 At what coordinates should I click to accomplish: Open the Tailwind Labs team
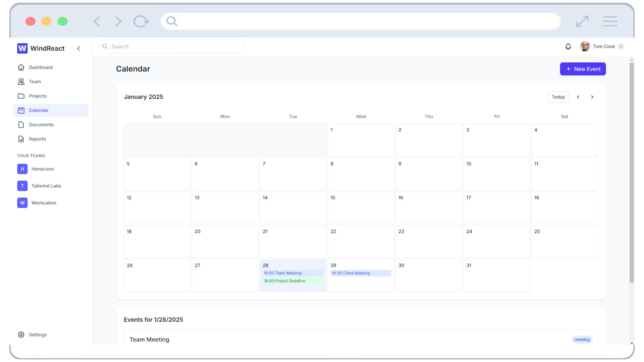coord(51,186)
